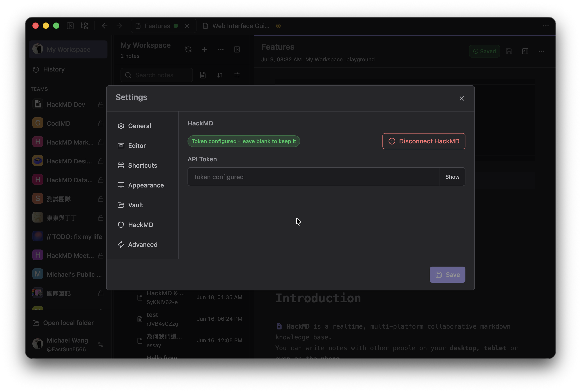Open the HackMD & ... note SyKNiV62-e
581x392 pixels.
pos(190,297)
